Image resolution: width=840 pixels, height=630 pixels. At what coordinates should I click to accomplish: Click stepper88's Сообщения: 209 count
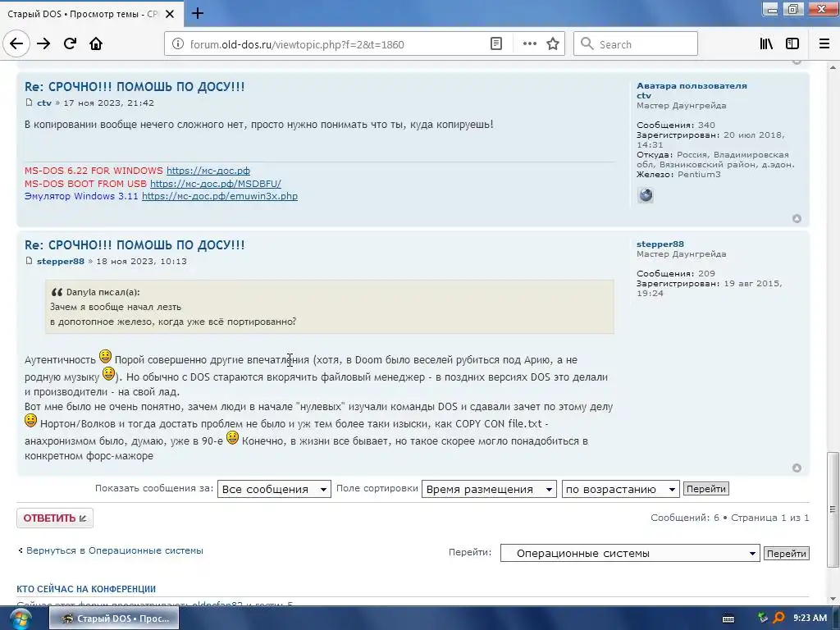click(676, 273)
